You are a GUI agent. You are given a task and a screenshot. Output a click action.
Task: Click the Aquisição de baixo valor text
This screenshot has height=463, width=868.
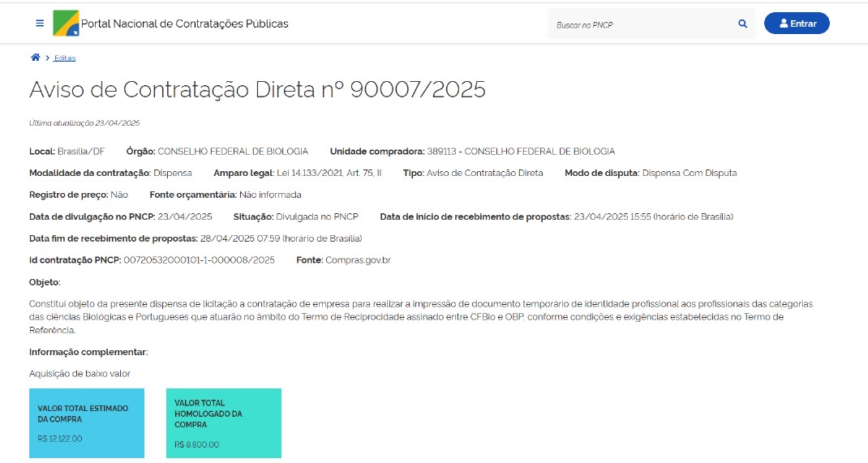[79, 374]
